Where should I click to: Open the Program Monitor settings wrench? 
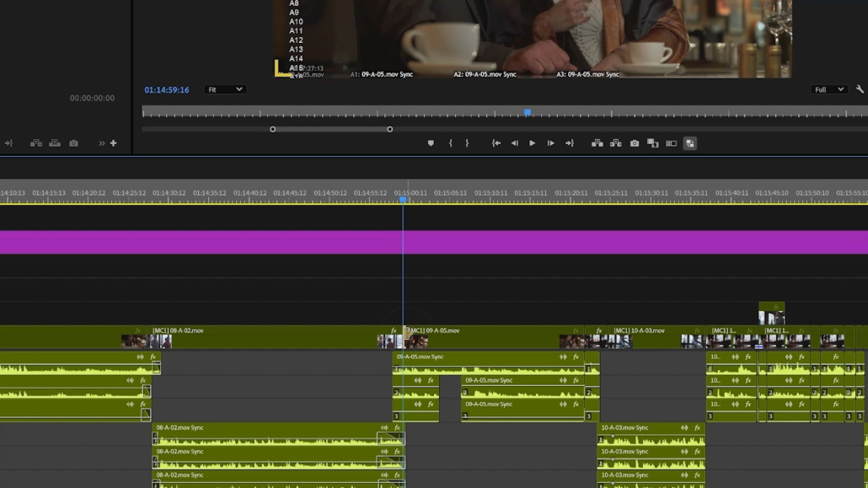point(860,89)
